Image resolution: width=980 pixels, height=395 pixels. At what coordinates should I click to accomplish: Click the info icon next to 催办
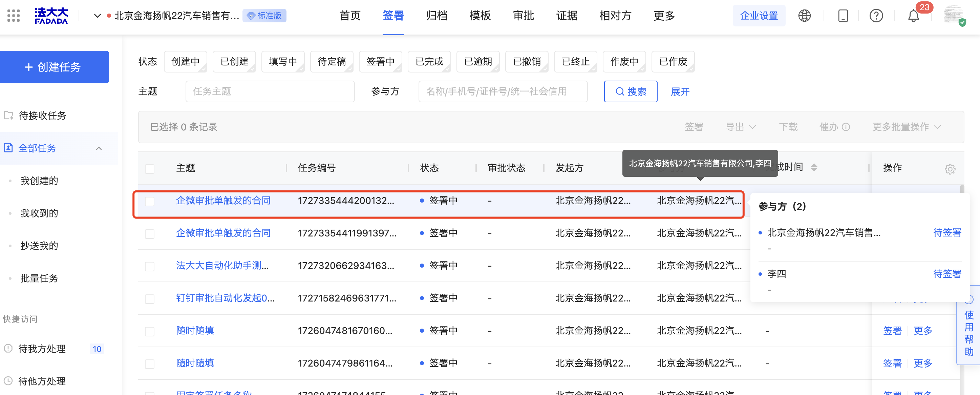846,127
